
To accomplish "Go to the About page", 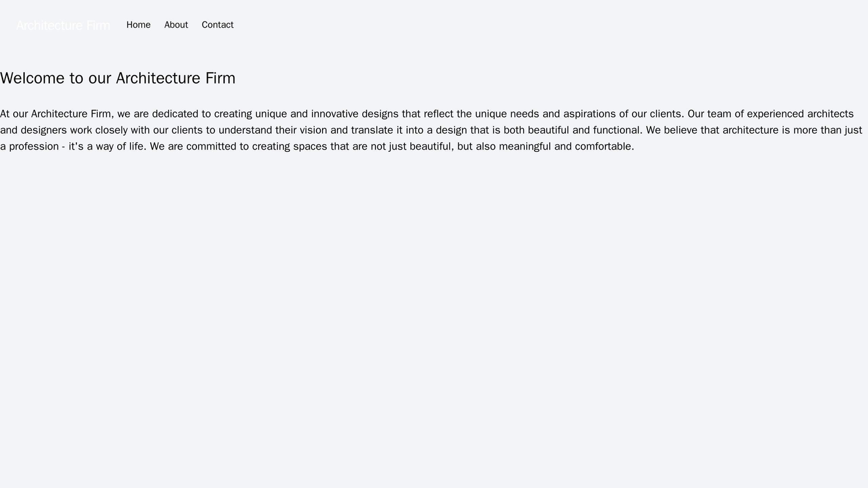I will [176, 25].
